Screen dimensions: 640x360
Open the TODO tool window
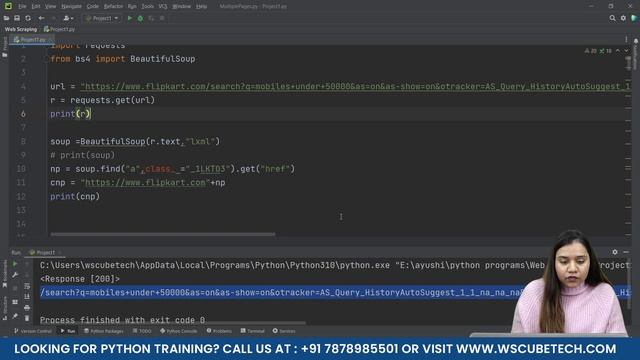point(142,331)
